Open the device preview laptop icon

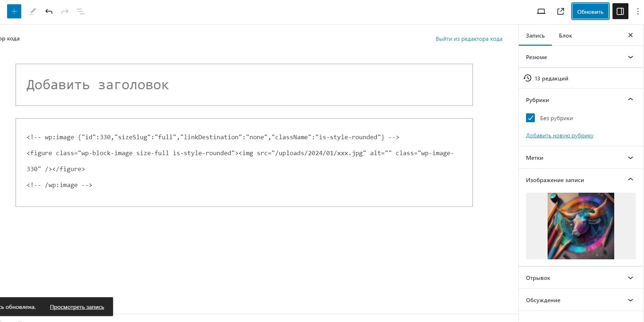(x=541, y=11)
